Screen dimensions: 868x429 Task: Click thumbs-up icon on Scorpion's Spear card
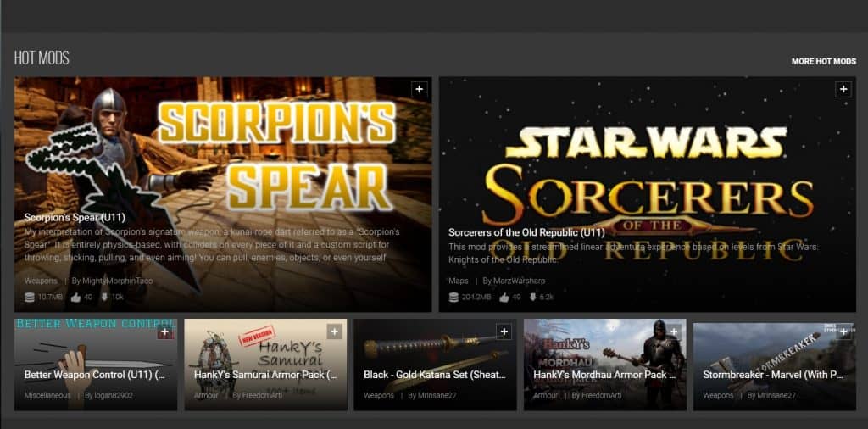coord(75,298)
